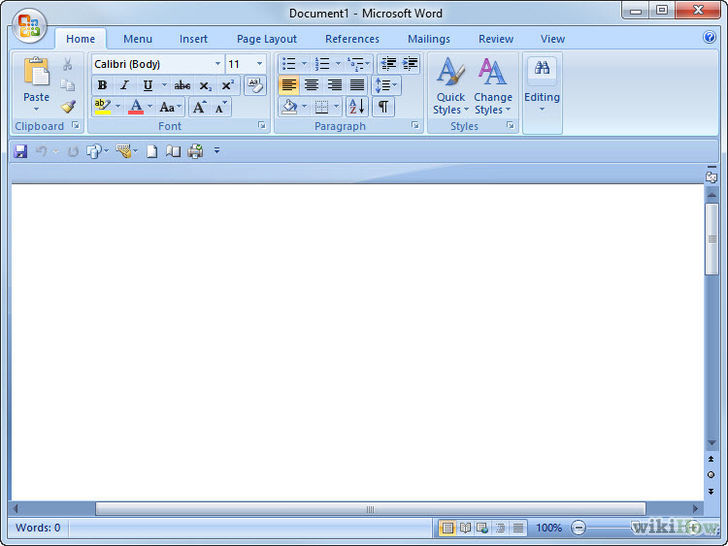The height and width of the screenshot is (546, 728).
Task: Click the Paste clipboard icon
Action: (36, 72)
